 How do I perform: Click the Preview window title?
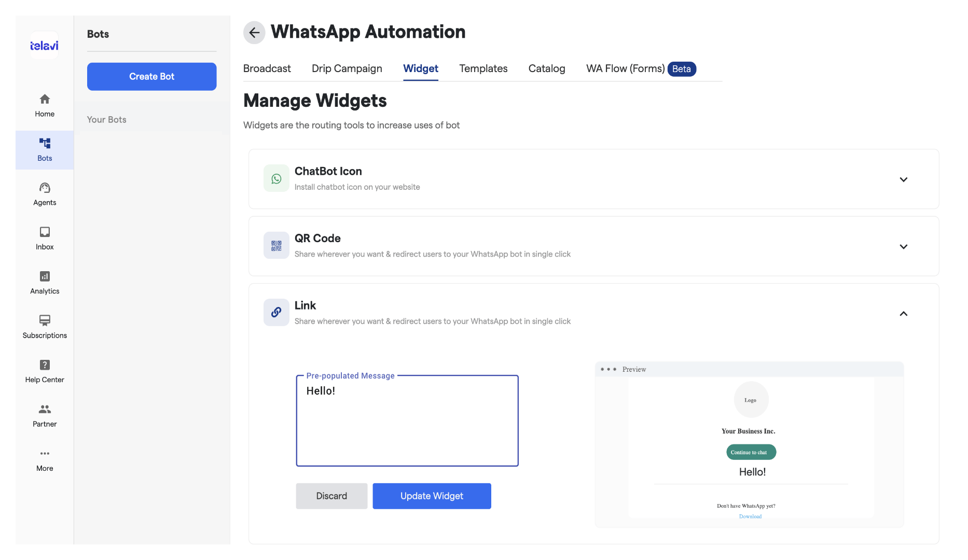[634, 370]
